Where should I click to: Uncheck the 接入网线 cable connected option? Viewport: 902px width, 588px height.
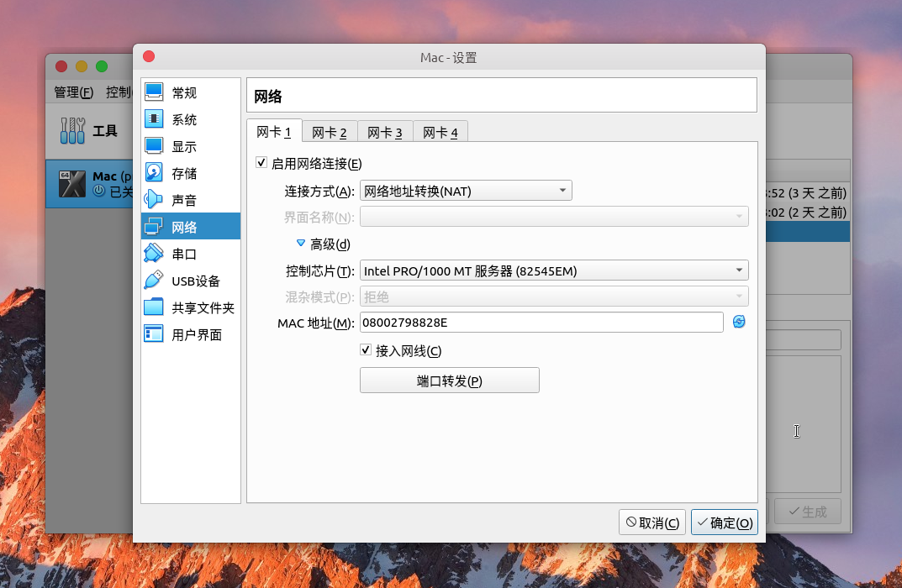(366, 350)
